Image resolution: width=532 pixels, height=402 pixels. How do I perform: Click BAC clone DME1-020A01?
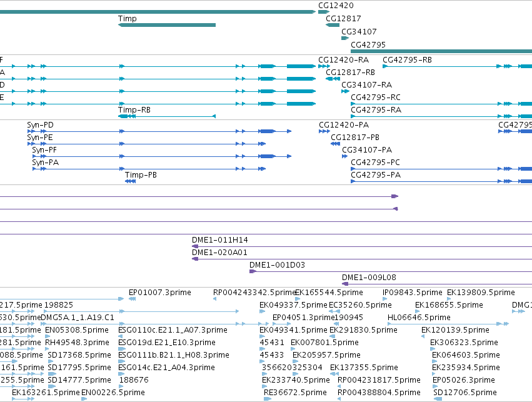(362, 259)
